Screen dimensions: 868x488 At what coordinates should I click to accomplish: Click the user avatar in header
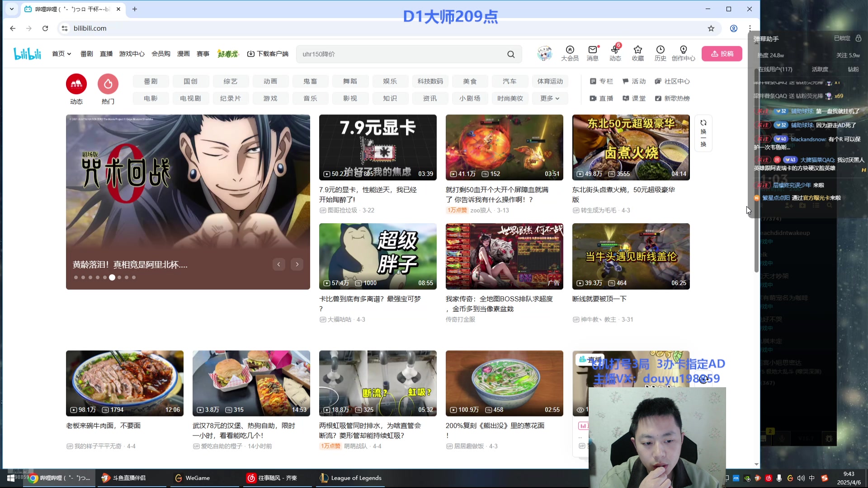pos(545,53)
